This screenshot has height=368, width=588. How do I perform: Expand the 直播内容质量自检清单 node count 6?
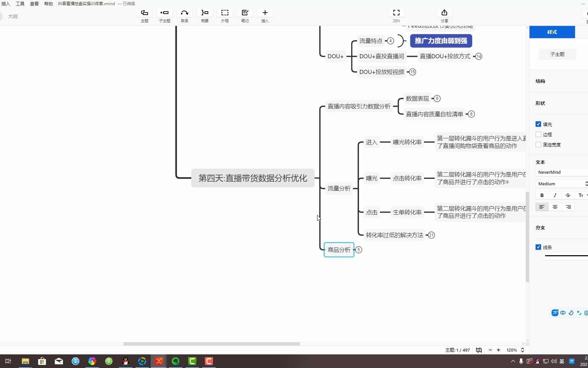coord(471,114)
